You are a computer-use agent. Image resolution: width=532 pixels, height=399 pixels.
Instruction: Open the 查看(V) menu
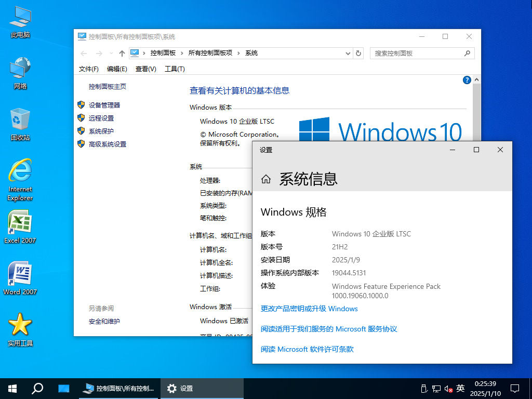click(x=146, y=69)
